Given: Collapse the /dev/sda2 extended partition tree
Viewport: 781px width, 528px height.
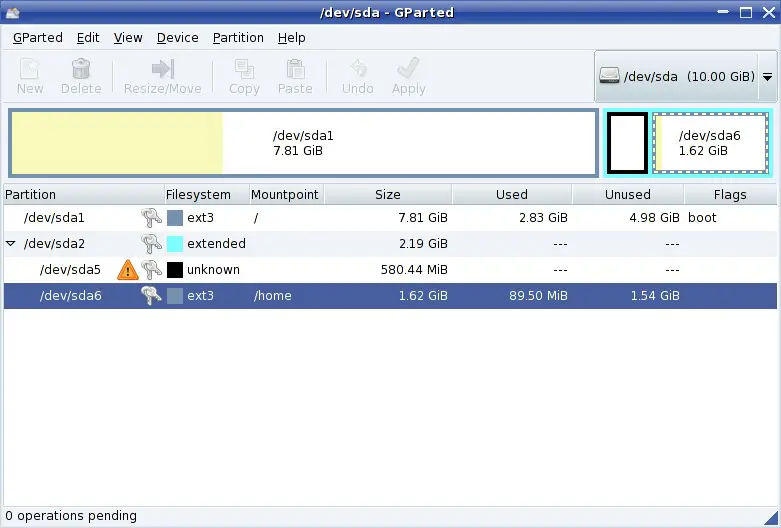Looking at the screenshot, I should pyautogui.click(x=10, y=244).
